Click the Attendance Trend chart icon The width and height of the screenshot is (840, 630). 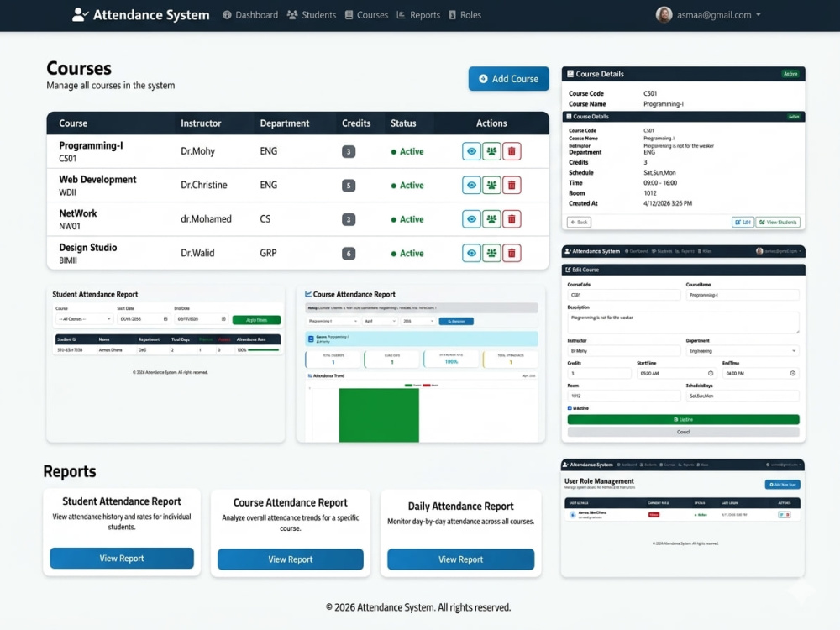coord(310,376)
